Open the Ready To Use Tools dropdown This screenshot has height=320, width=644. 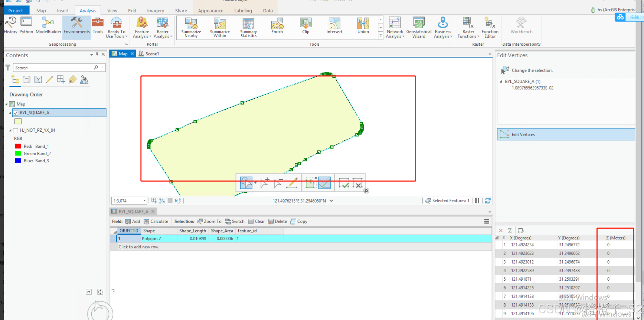coord(117,28)
